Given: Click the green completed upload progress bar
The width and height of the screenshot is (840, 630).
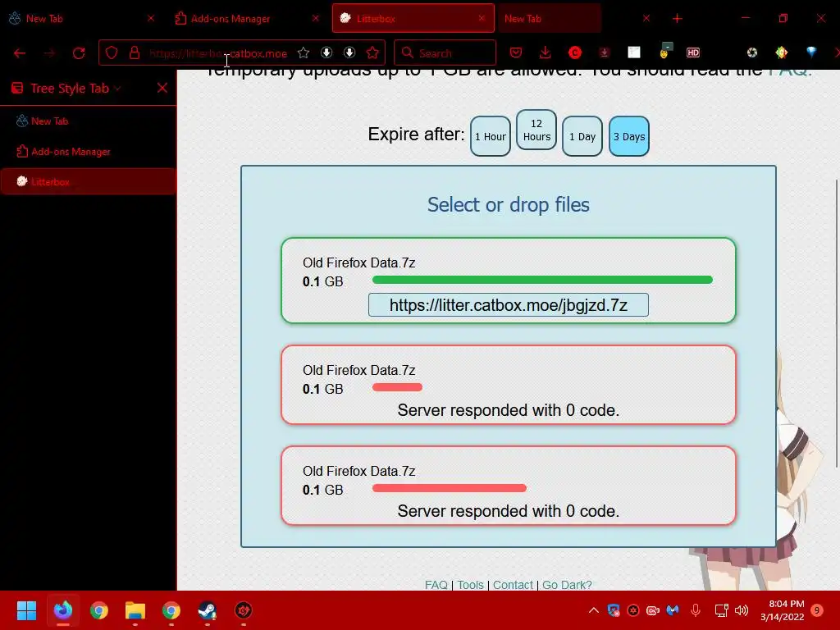Looking at the screenshot, I should click(542, 280).
